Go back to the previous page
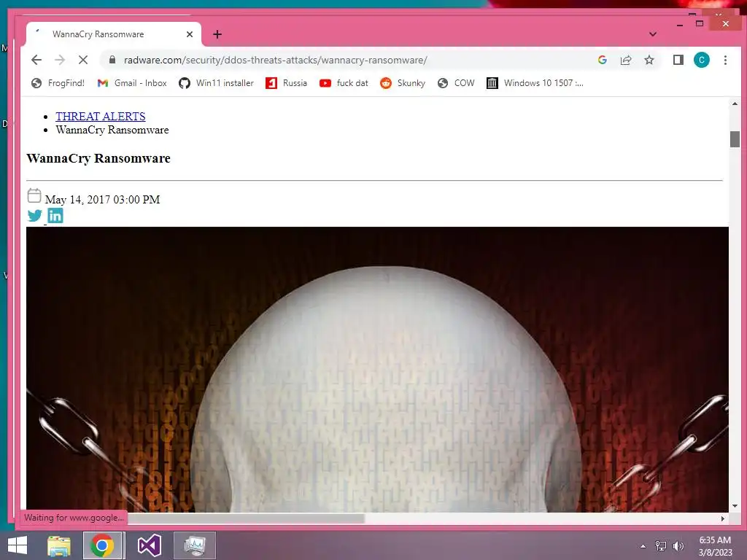Viewport: 747px width, 560px height. pyautogui.click(x=36, y=60)
